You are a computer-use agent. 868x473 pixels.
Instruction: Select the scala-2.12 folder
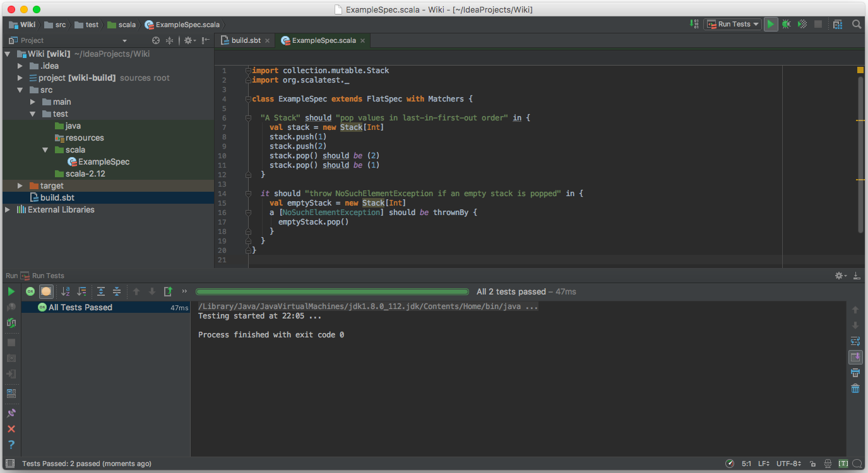(x=80, y=173)
